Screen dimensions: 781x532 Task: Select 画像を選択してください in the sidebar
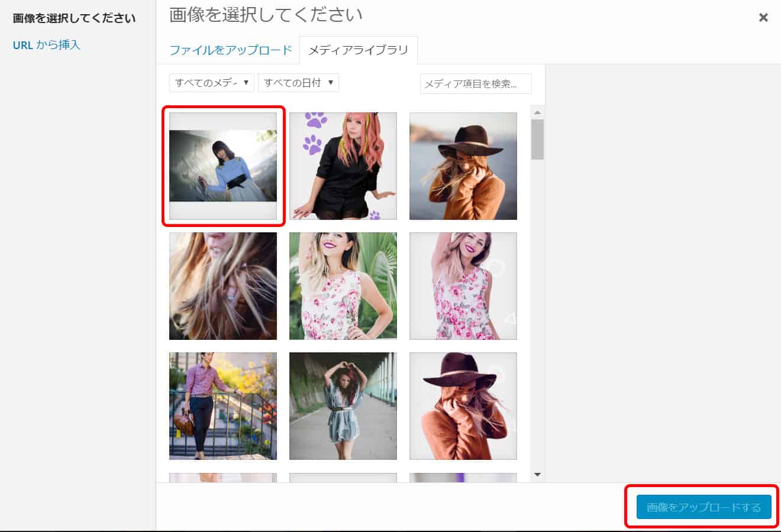(x=75, y=18)
